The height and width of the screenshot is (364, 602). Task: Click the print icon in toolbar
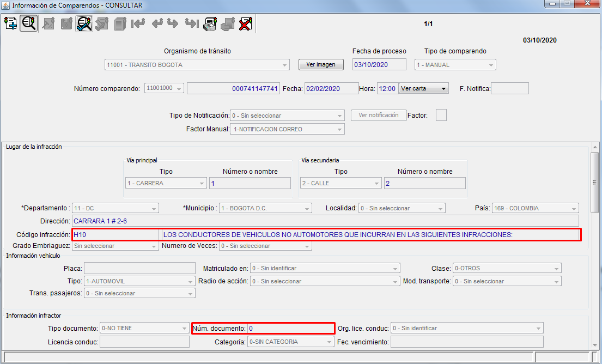[x=210, y=23]
